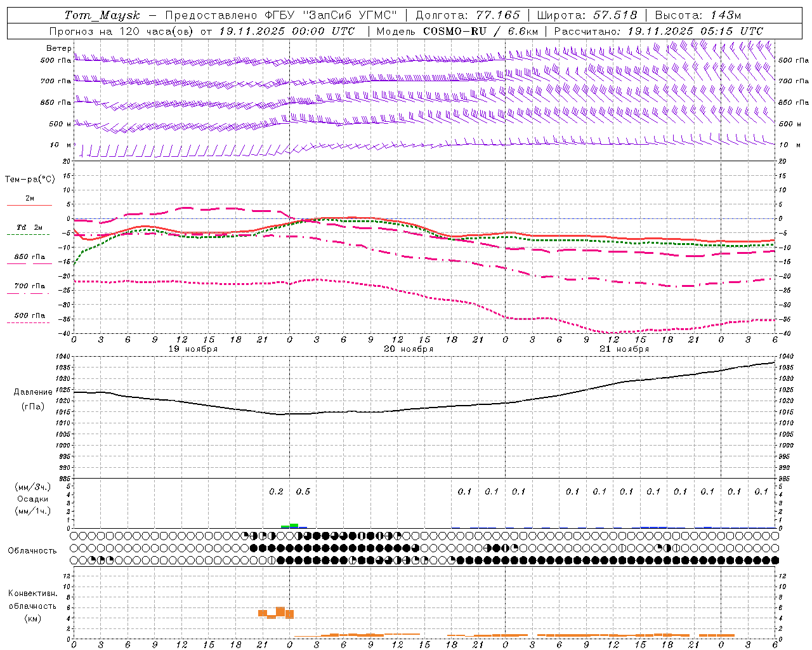This screenshot has width=812, height=650.
Task: Click the Td 2м dew point legend label
Action: tap(30, 227)
